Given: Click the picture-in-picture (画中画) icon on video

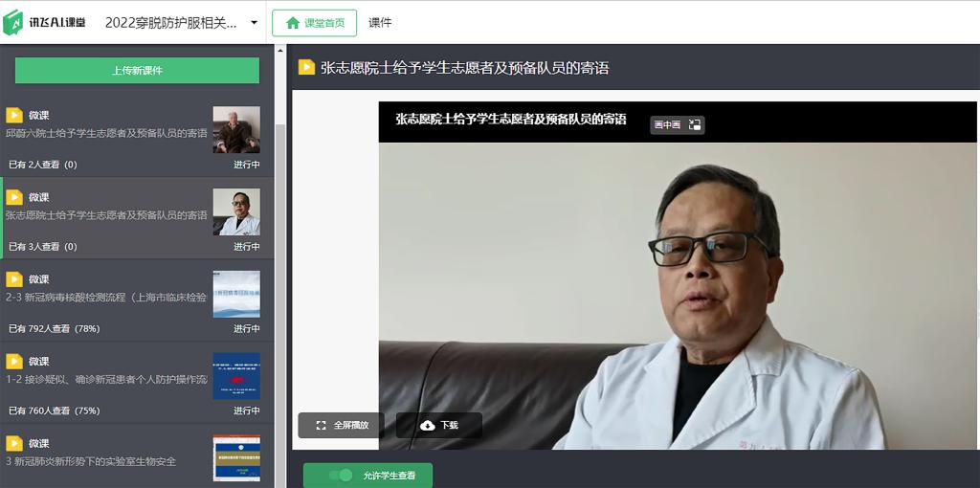Looking at the screenshot, I should point(695,125).
